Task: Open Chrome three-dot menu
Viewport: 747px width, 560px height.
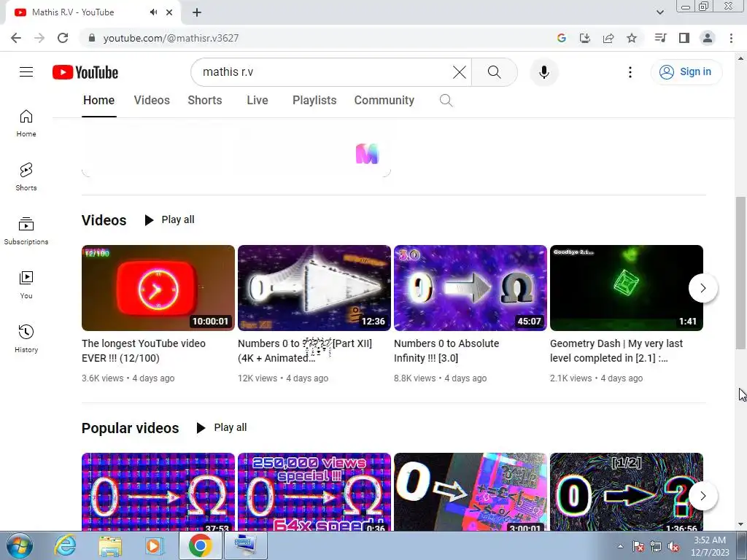Action: 731,38
